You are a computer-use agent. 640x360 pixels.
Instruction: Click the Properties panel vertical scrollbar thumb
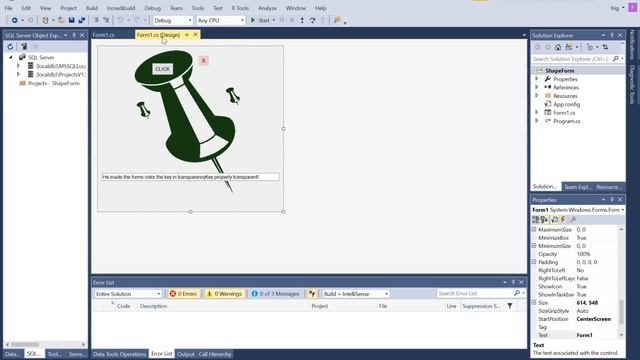pos(621,311)
